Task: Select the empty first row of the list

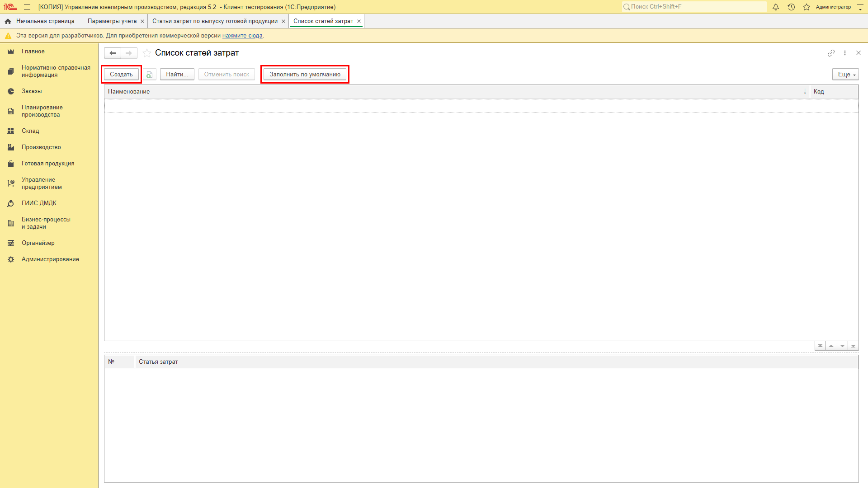Action: [481, 106]
